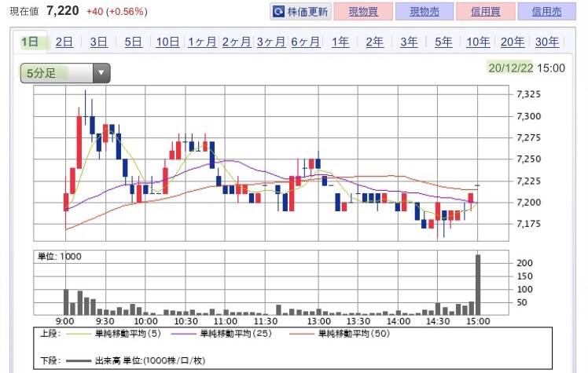Viewport: 588px width, 373px height.
Task: Click the 7,200 price axis label
Action: (529, 203)
